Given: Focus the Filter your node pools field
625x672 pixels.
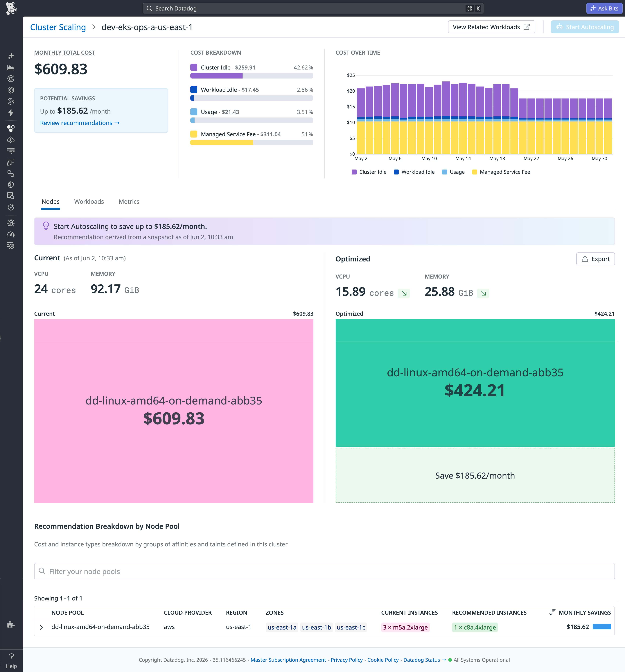Looking at the screenshot, I should [x=324, y=571].
